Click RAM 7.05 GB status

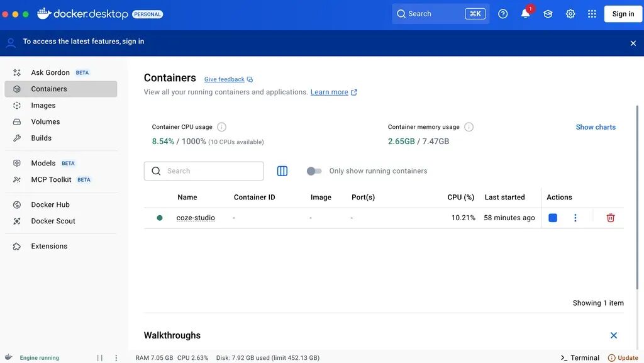(155, 358)
